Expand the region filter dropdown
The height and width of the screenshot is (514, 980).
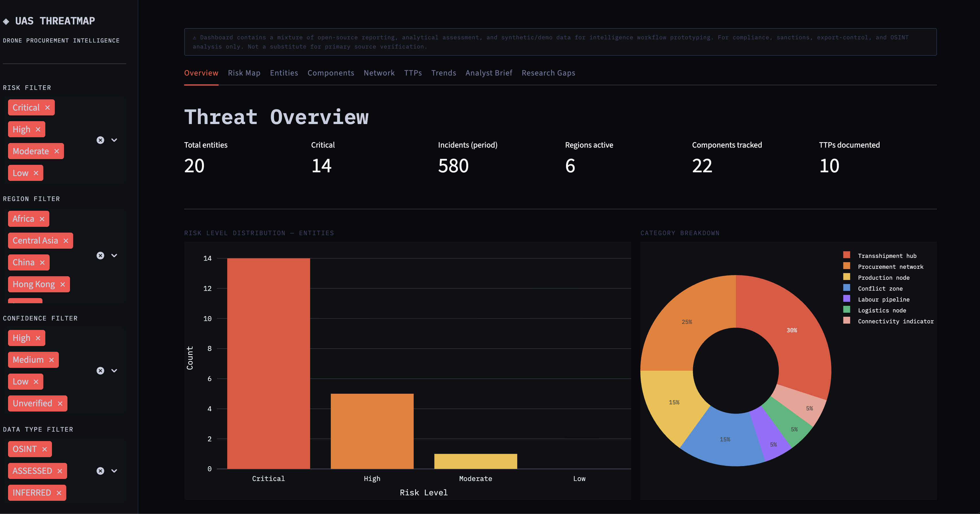pyautogui.click(x=114, y=256)
